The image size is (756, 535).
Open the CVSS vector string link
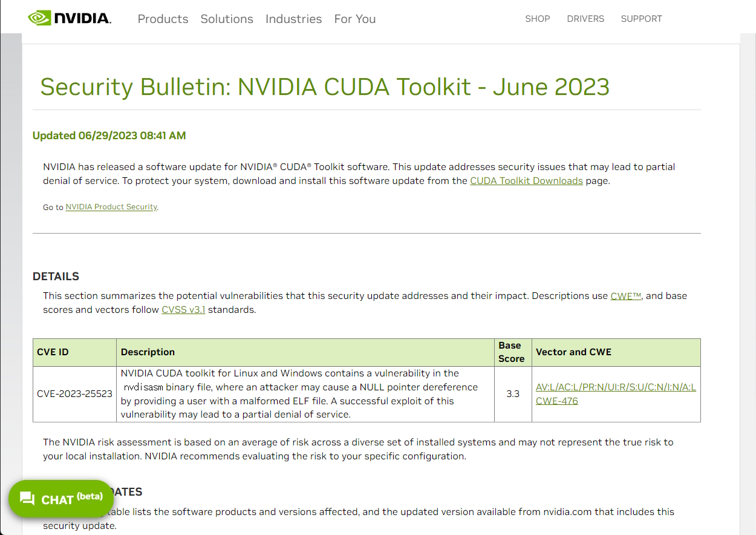click(616, 387)
